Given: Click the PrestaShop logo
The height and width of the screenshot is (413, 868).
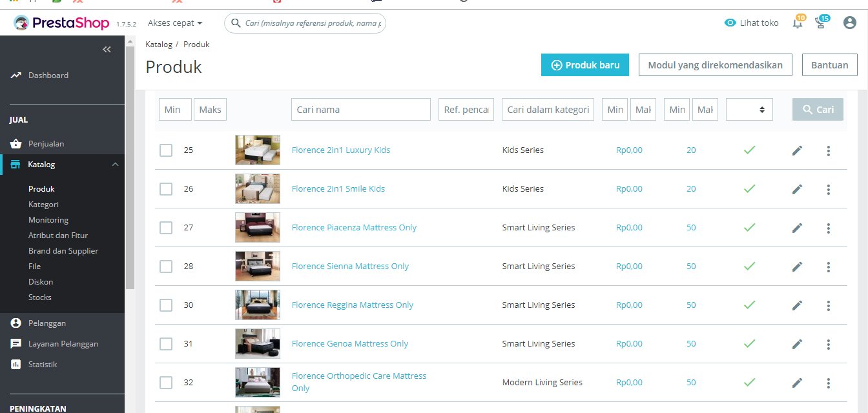Looking at the screenshot, I should coord(61,23).
